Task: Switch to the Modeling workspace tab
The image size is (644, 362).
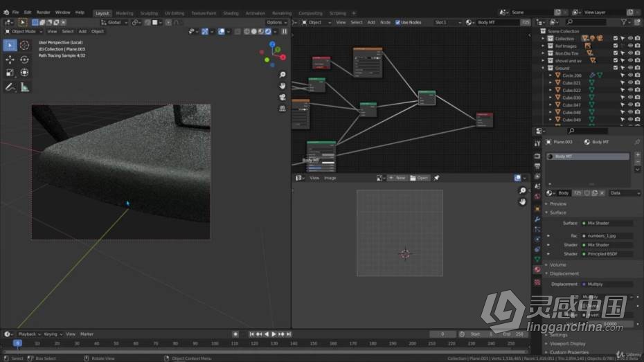Action: point(125,13)
